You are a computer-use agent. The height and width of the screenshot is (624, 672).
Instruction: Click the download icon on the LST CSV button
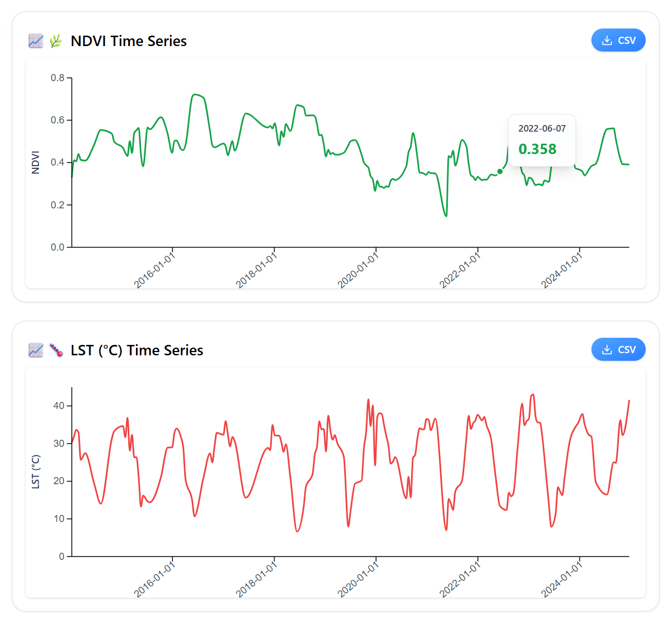[x=607, y=350]
